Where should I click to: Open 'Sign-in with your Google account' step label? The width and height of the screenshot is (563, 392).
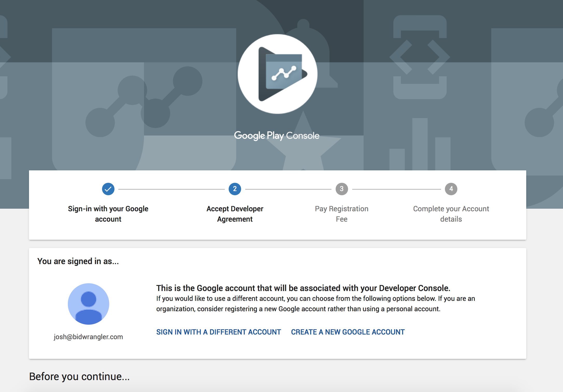click(x=108, y=214)
